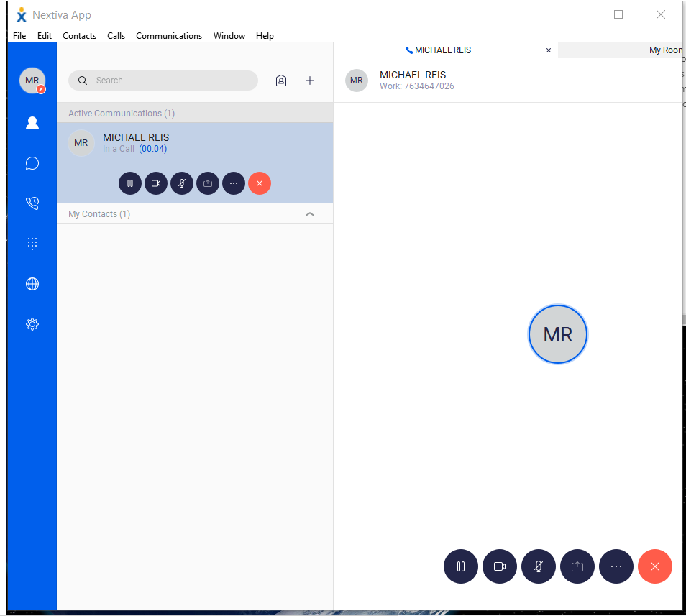Start video using the large bottom camera button

pos(500,566)
